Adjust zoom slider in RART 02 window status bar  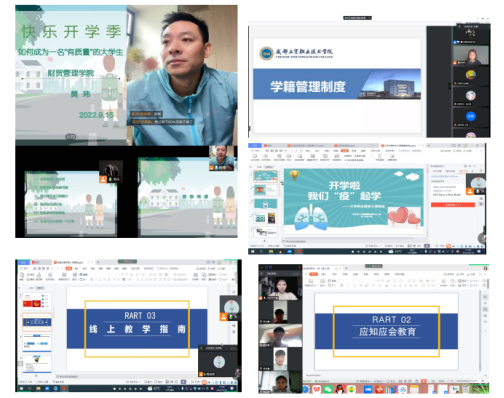[467, 381]
